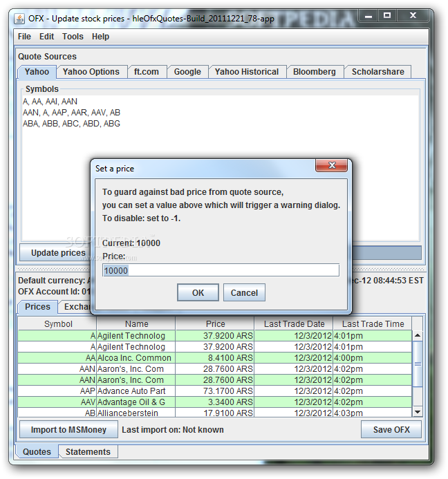
Task: Click OK in the Set a price dialog
Action: 198,292
